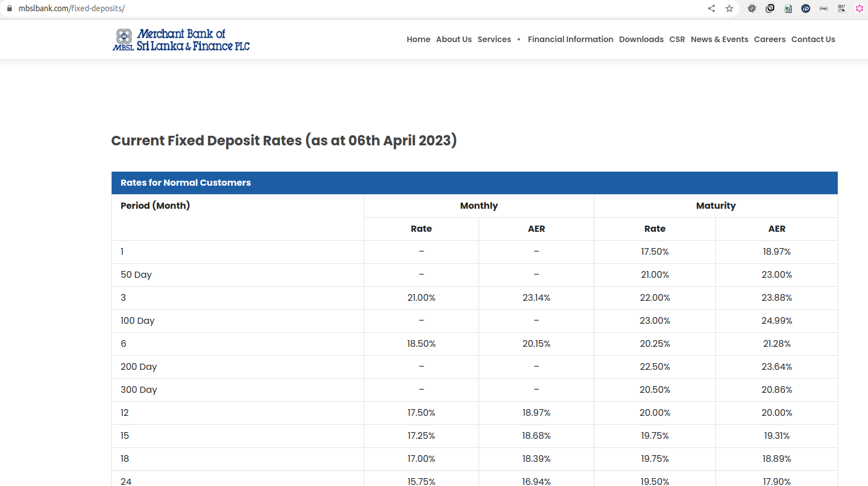Select the 20.86% maturity AER value

(777, 390)
